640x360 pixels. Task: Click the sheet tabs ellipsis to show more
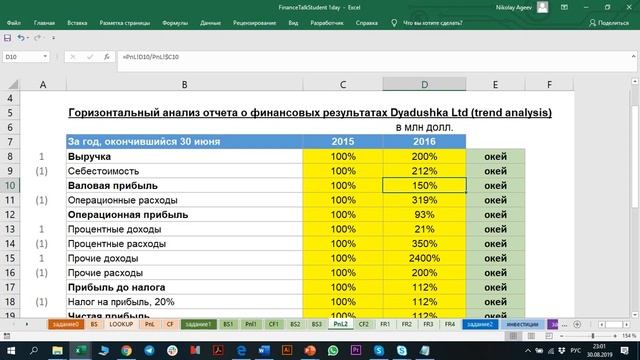(x=564, y=325)
